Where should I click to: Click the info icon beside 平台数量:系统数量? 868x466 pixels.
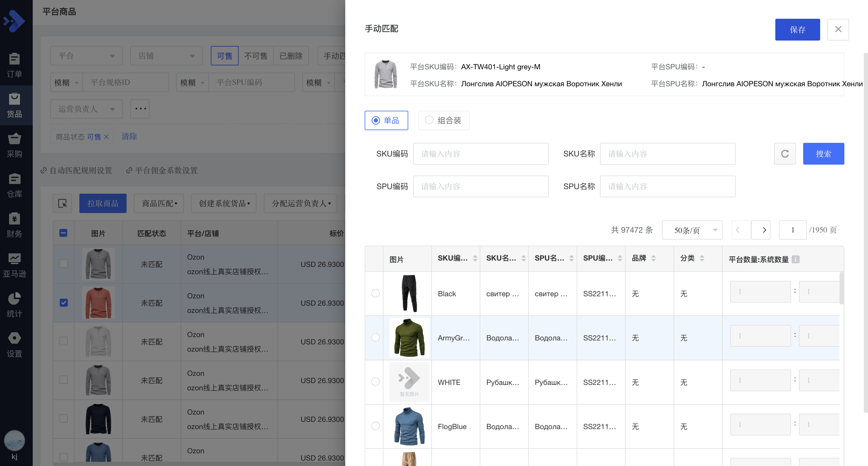796,259
